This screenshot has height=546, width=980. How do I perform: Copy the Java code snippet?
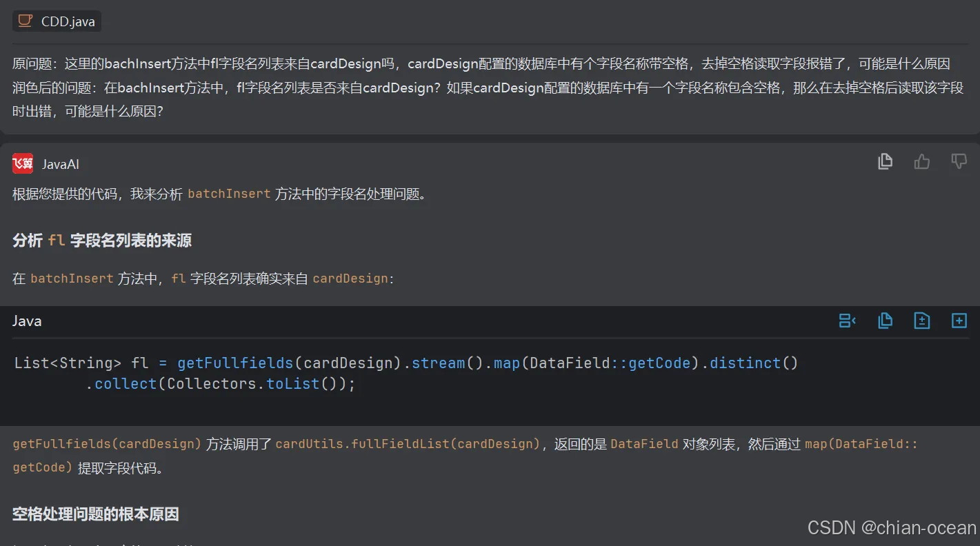pos(886,320)
